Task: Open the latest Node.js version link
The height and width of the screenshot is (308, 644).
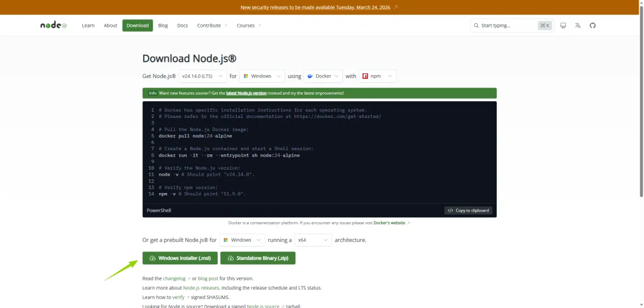Action: 246,93
